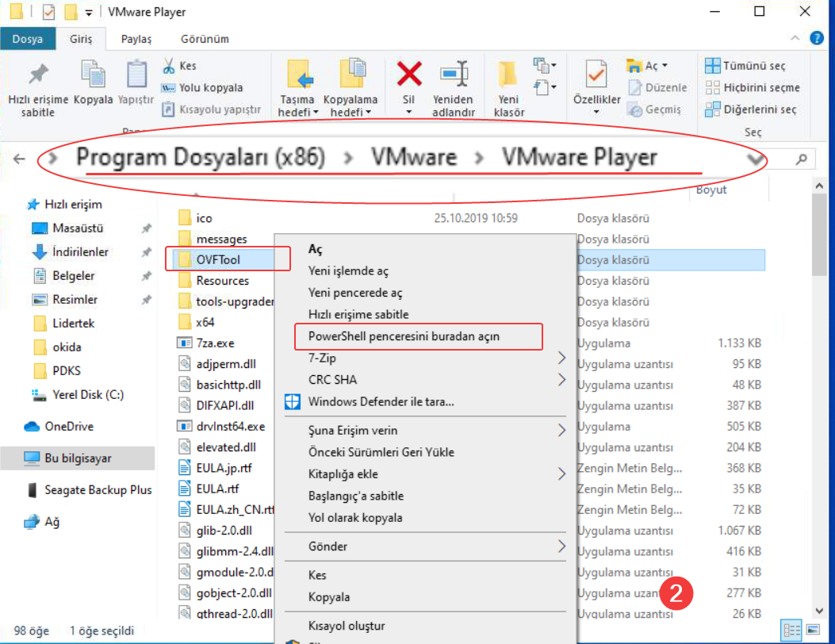Select Yerel Disk (C:) in the sidebar
Screen dimensions: 835x644
point(78,395)
